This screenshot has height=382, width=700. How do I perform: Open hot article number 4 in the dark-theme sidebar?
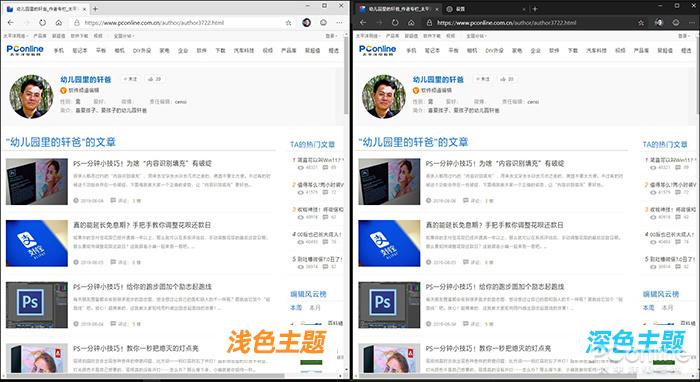coord(671,234)
